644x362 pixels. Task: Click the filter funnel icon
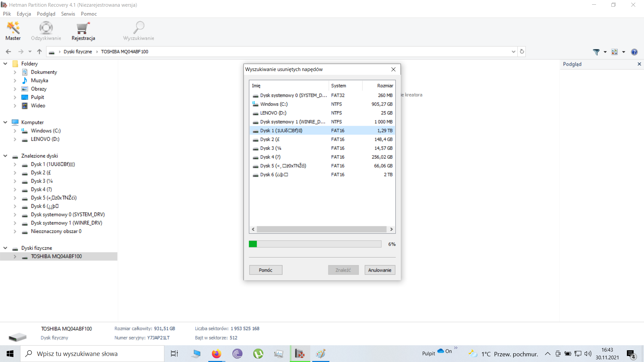pyautogui.click(x=596, y=52)
